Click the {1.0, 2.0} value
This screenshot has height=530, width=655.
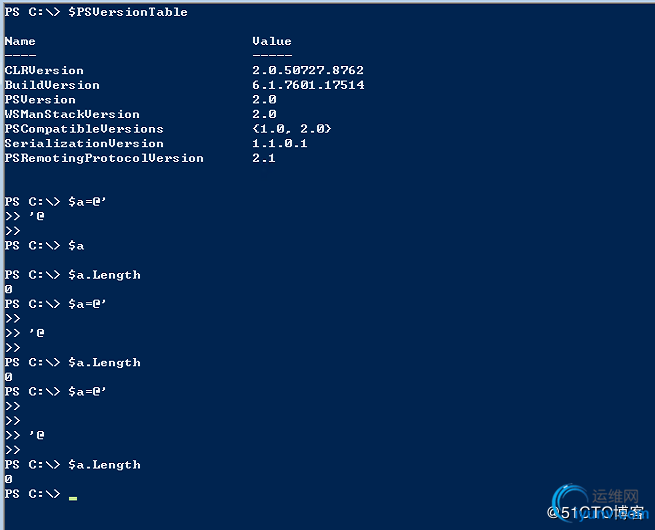(292, 129)
